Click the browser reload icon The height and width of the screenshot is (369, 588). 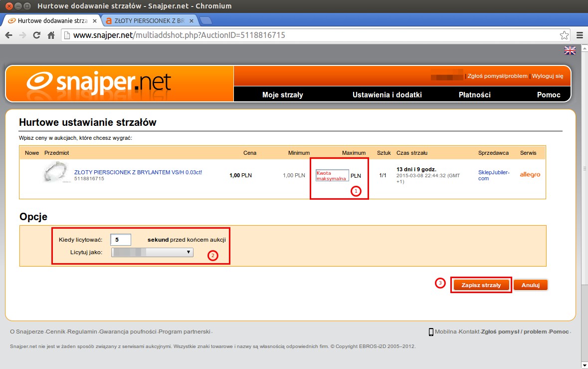pyautogui.click(x=36, y=35)
